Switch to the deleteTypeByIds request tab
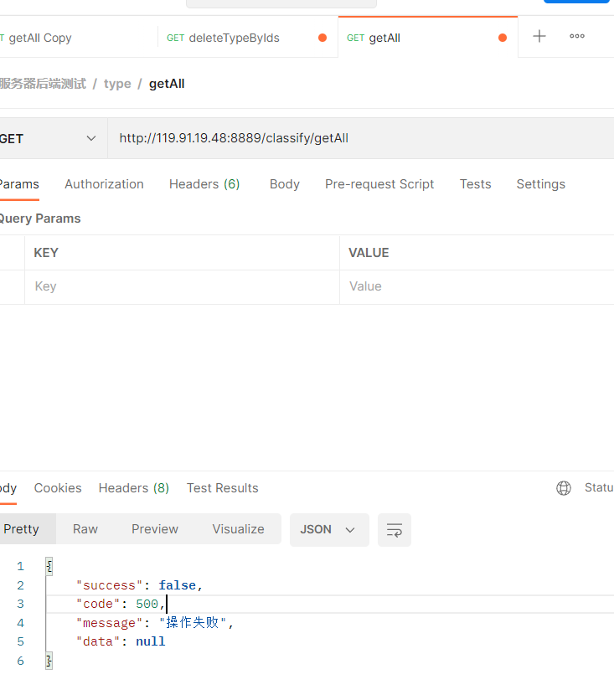614x700 pixels. click(x=235, y=38)
